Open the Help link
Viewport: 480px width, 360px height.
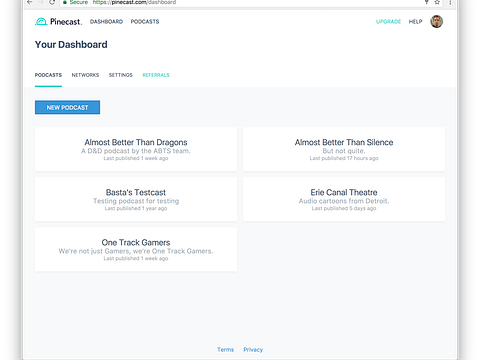(415, 22)
